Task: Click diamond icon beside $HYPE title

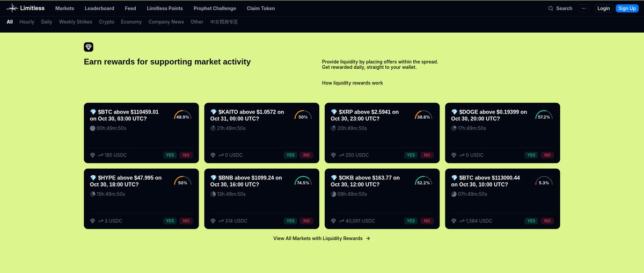Action: 93,178
